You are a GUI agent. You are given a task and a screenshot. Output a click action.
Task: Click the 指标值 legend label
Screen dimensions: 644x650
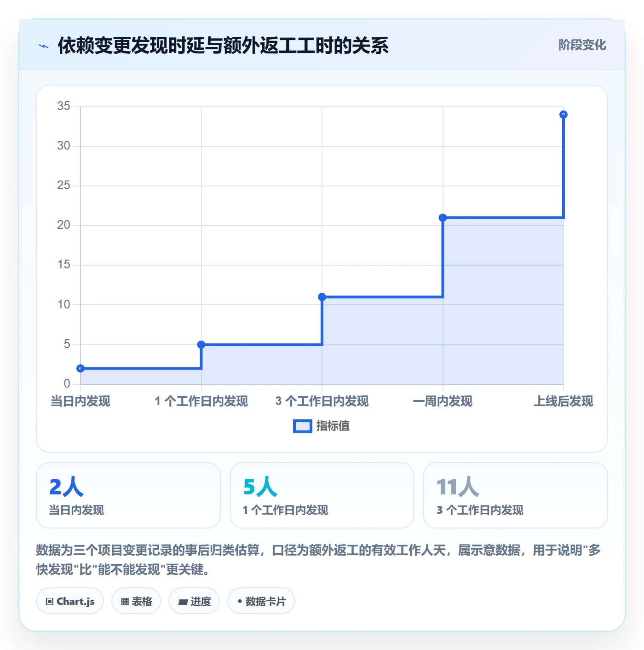[333, 426]
